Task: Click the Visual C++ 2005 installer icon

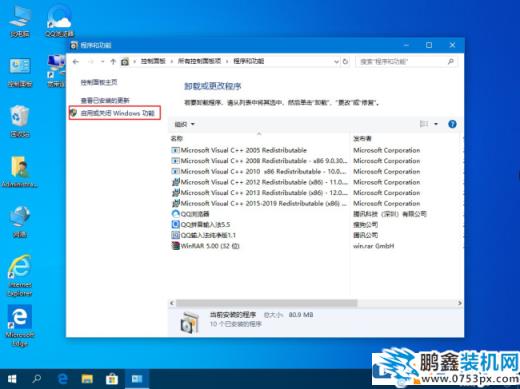Action: (175, 150)
